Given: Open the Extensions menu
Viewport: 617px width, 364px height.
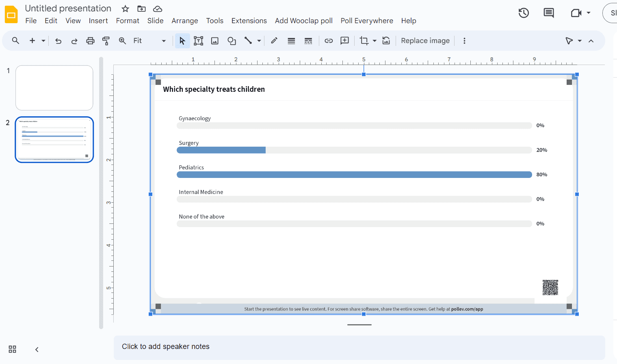Looking at the screenshot, I should click(x=249, y=21).
